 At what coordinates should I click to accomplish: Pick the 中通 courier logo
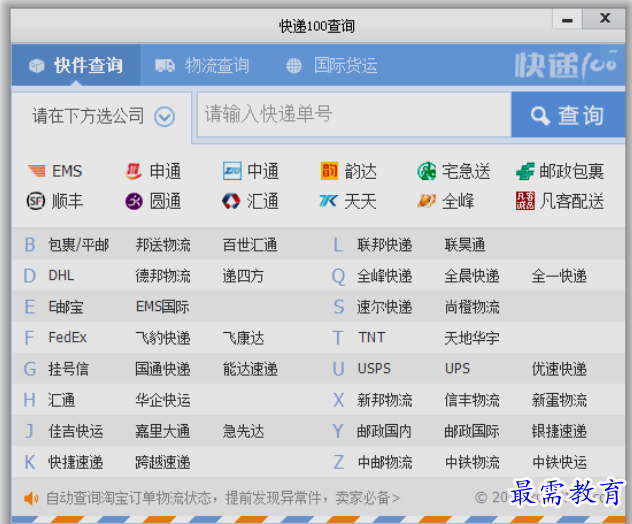click(x=232, y=171)
